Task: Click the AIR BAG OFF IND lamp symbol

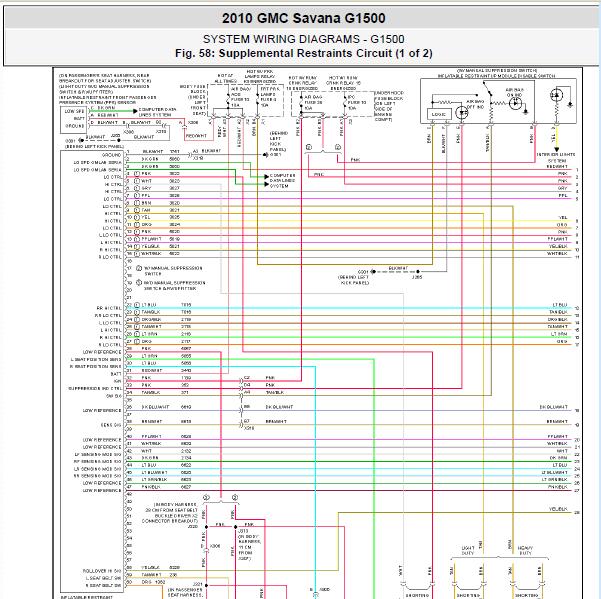Action: (x=462, y=113)
